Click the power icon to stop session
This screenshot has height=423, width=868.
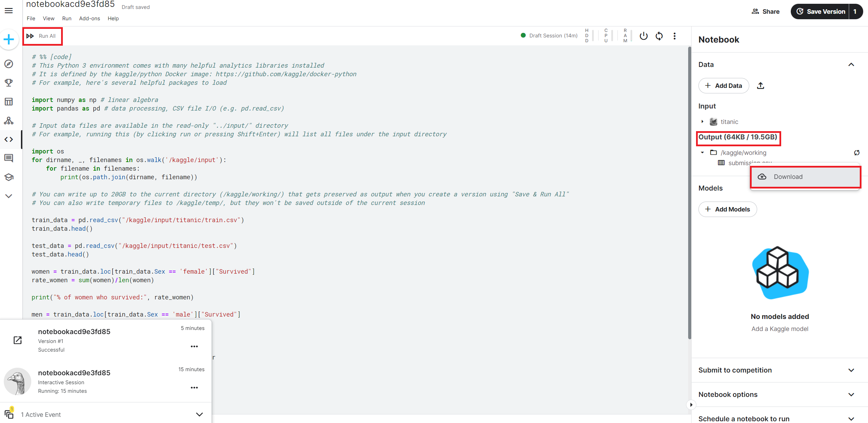coord(644,36)
